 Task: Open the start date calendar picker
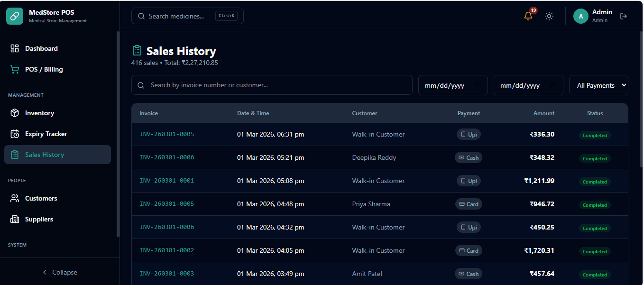point(478,86)
